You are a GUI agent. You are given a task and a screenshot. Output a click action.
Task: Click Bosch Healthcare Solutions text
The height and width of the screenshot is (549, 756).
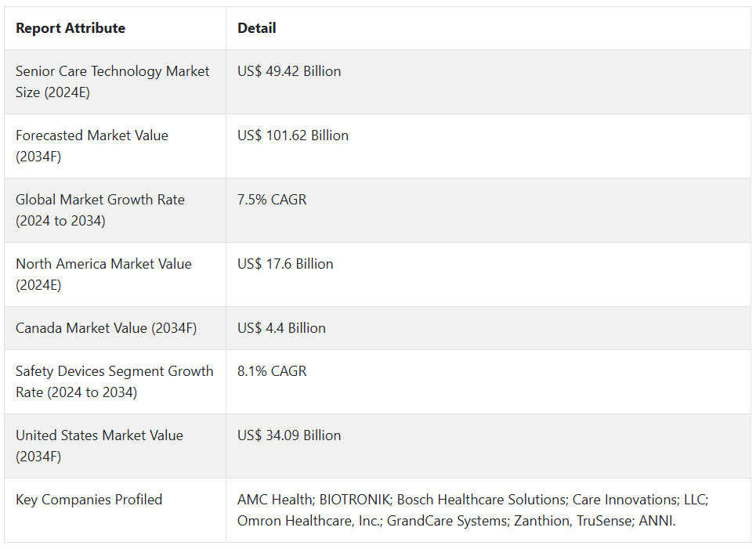(482, 500)
